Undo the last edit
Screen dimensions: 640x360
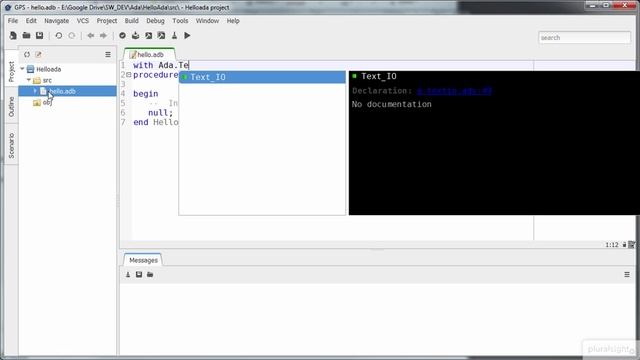click(58, 36)
